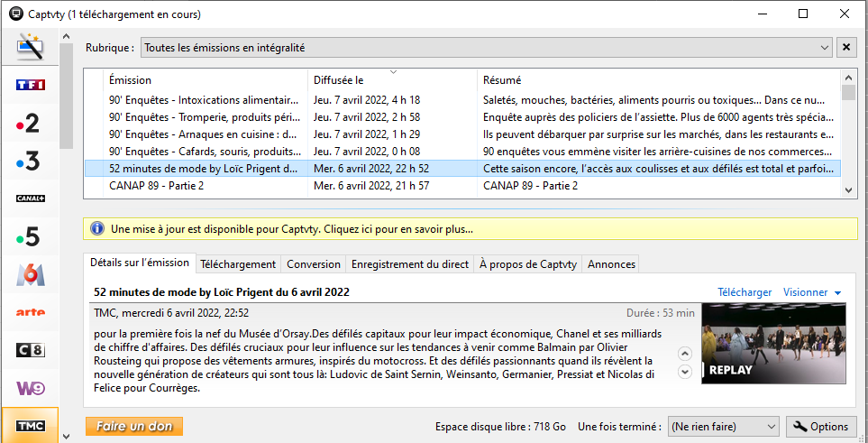This screenshot has height=443, width=868.
Task: Open the magic wand channel selector icon
Action: (30, 47)
